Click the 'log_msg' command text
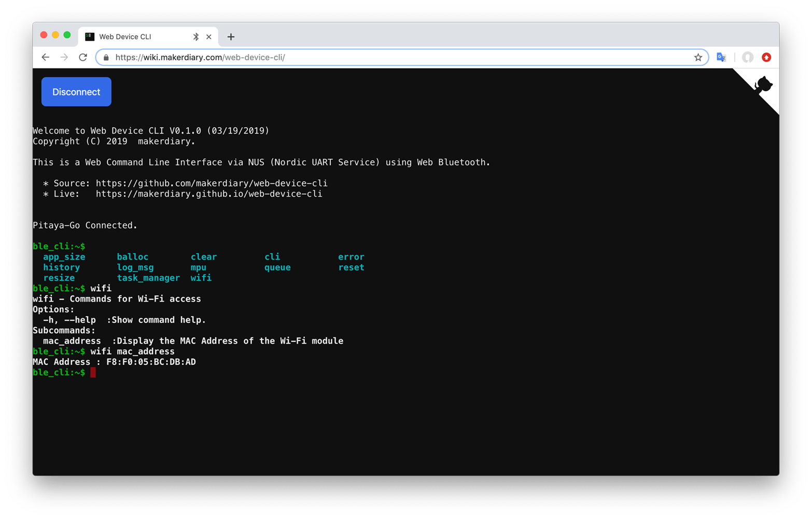 (x=135, y=267)
